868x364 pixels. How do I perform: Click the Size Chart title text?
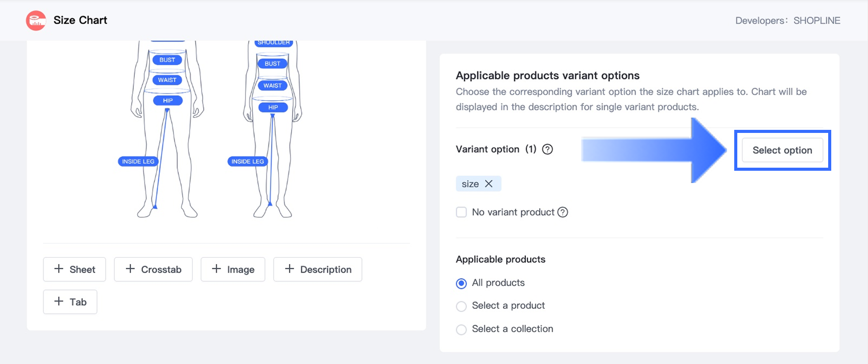click(x=80, y=20)
